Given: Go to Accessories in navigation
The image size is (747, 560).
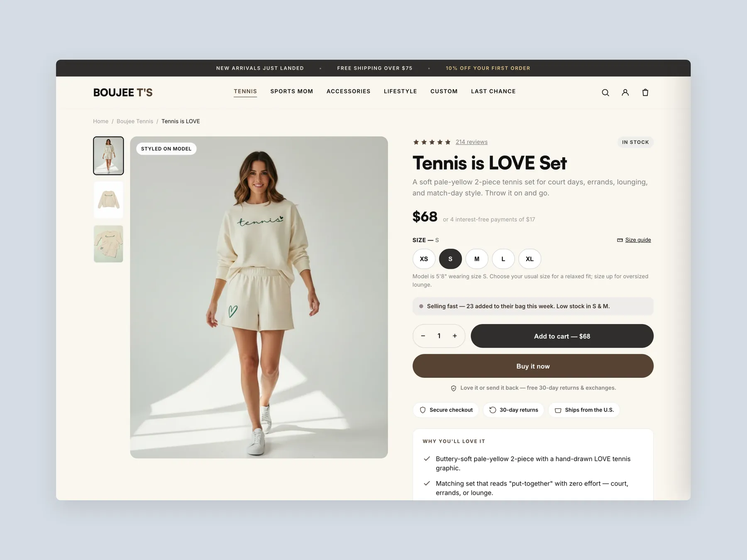Looking at the screenshot, I should click(x=349, y=91).
